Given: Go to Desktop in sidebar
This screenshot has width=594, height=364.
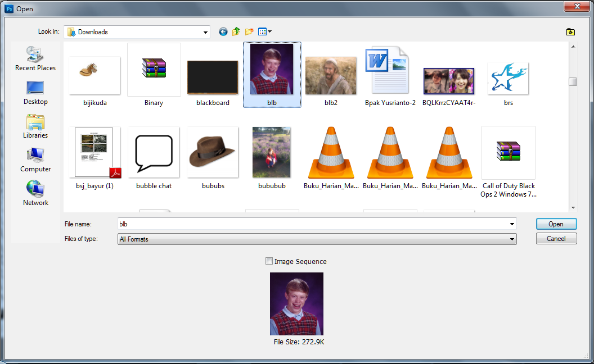Looking at the screenshot, I should click(35, 93).
